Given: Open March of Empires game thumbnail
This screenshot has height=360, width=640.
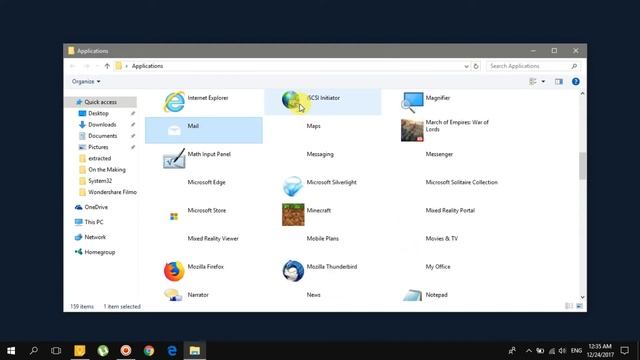Looking at the screenshot, I should point(412,130).
